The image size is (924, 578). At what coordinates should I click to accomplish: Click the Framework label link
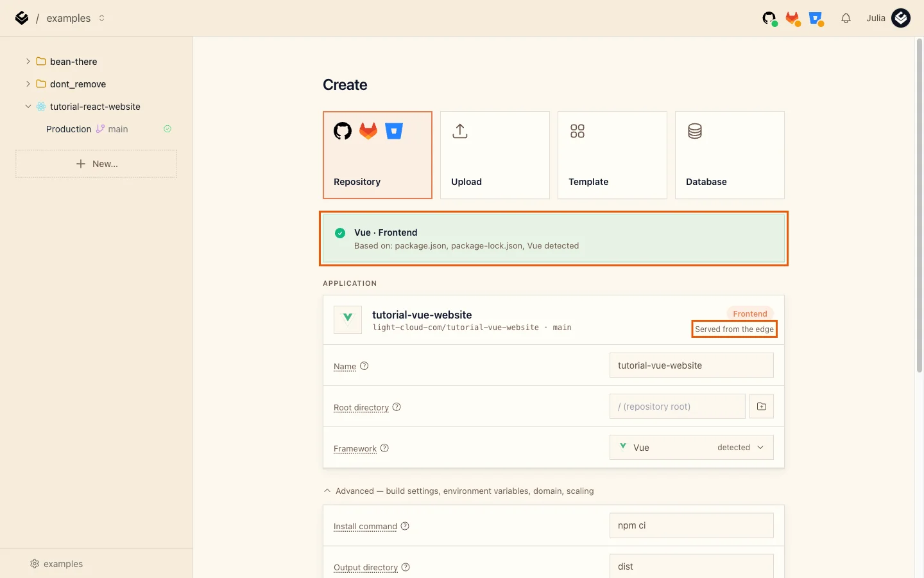coord(355,449)
